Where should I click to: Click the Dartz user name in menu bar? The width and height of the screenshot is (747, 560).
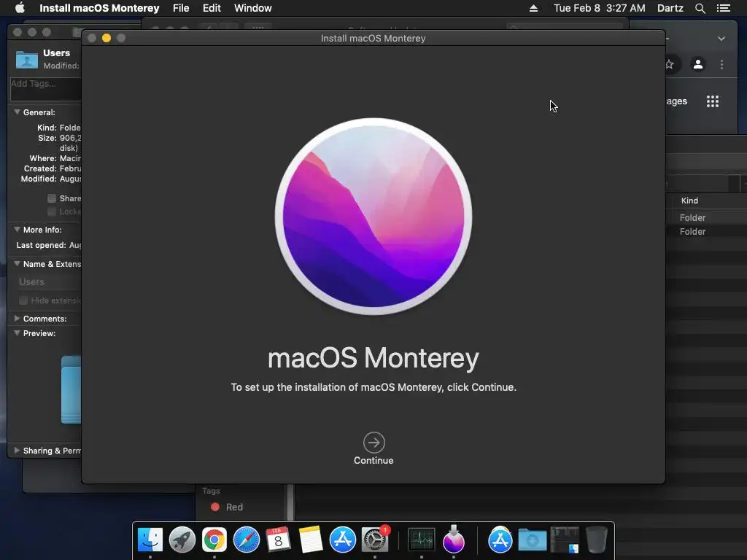coord(670,8)
